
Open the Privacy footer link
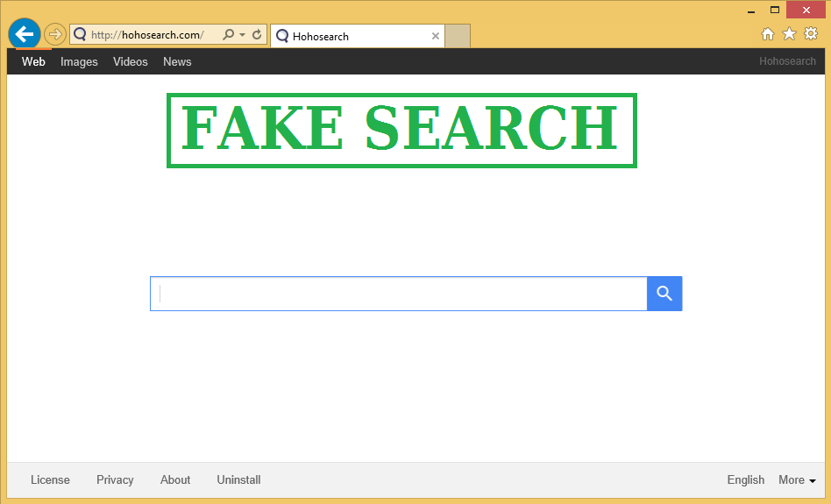click(115, 479)
